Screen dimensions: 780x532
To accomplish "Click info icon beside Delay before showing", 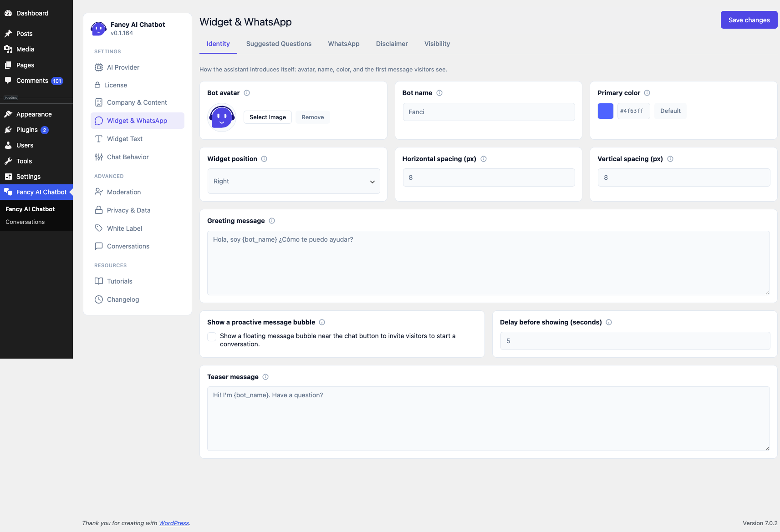I will [x=609, y=322].
